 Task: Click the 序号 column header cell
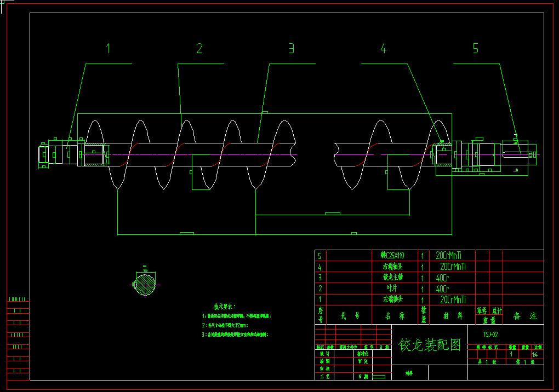click(321, 315)
